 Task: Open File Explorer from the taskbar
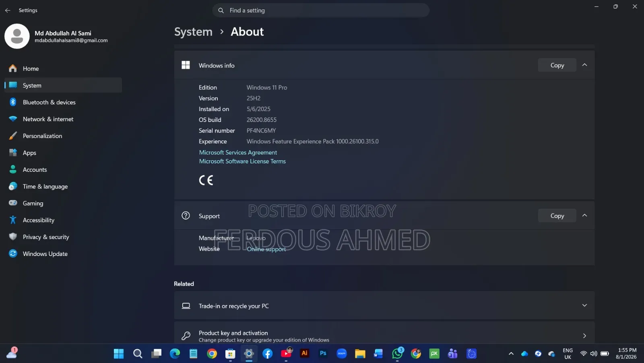[x=360, y=354]
